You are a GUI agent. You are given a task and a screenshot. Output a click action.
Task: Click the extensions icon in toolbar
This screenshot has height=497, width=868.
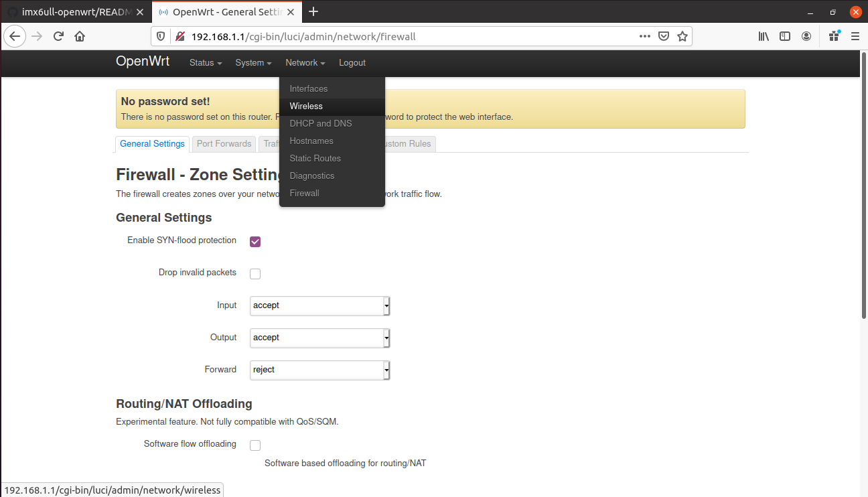click(834, 36)
